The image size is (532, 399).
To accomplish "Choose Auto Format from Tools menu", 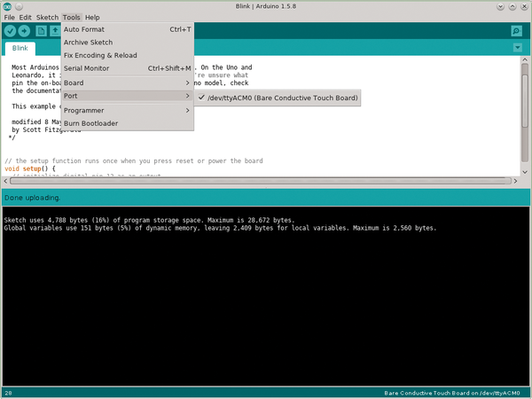I will point(127,29).
